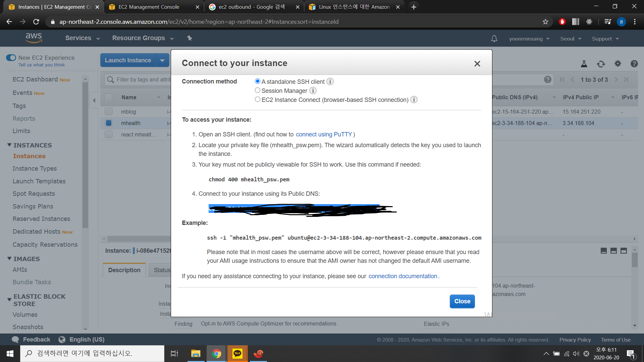
Task: Expand the Services dropdown menu
Action: pyautogui.click(x=83, y=38)
